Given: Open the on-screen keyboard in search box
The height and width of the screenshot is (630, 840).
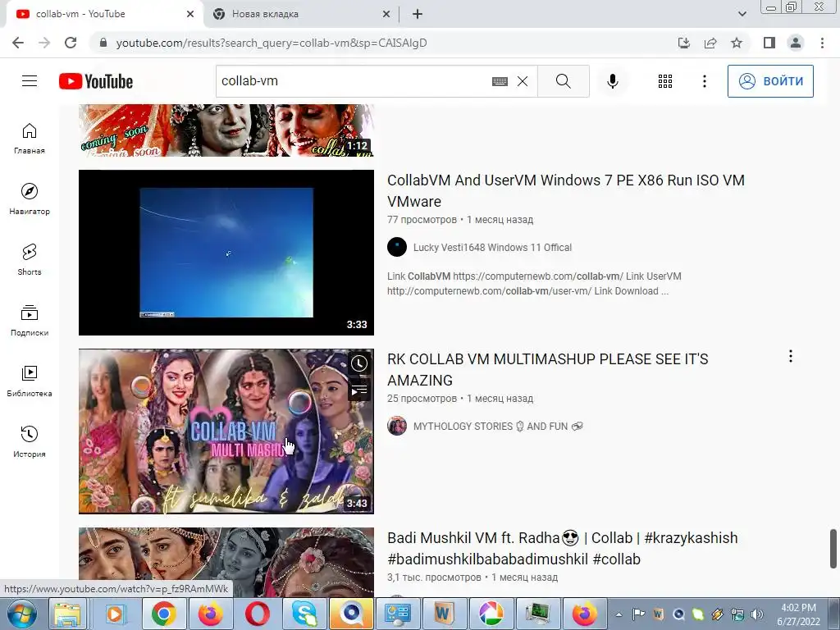Looking at the screenshot, I should (500, 81).
